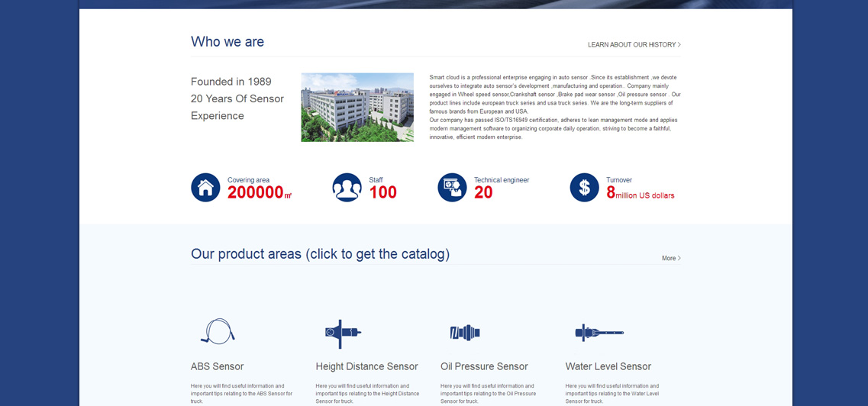Click the dollar sign Turnover icon
Image resolution: width=868 pixels, height=406 pixels.
(585, 188)
